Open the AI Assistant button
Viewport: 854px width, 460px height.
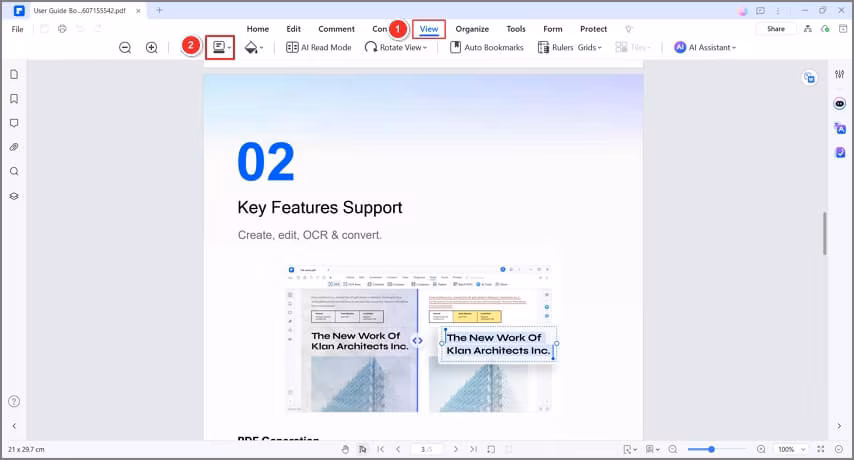point(705,47)
